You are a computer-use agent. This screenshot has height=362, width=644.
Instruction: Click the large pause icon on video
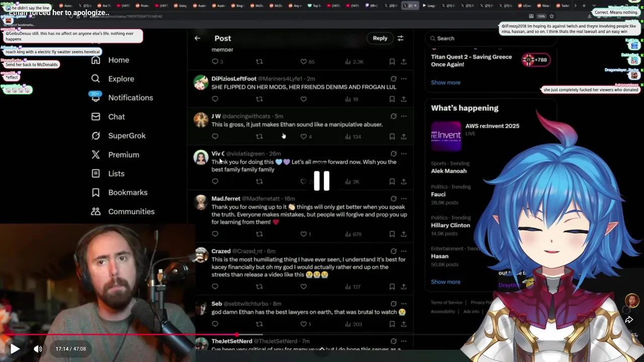(322, 182)
